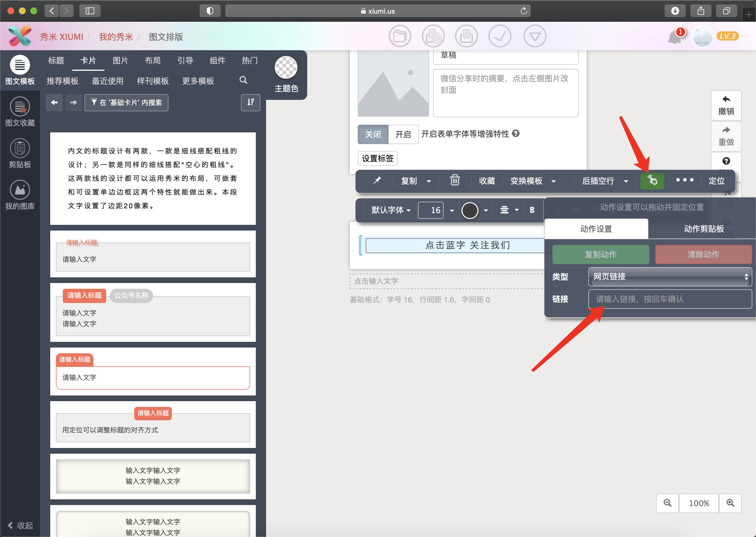
Task: Click the green action-settings hand icon
Action: 652,181
